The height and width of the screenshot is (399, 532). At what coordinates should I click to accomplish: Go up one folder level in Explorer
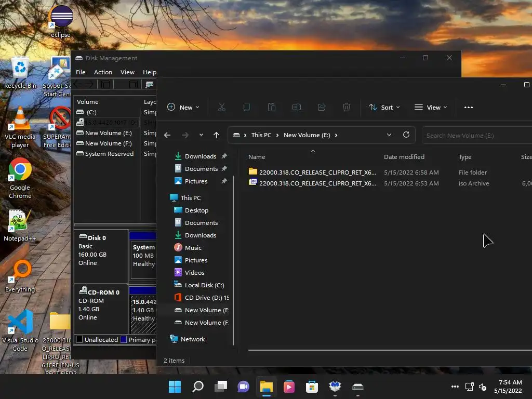point(216,135)
